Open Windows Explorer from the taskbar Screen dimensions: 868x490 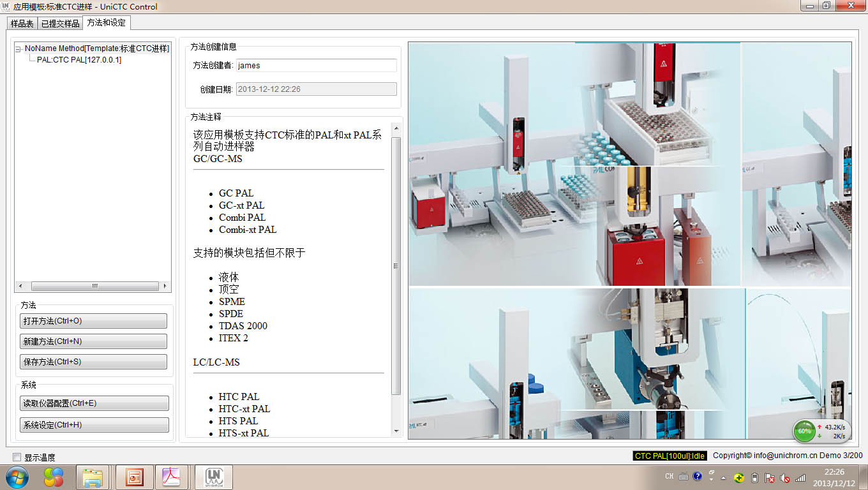(x=93, y=477)
